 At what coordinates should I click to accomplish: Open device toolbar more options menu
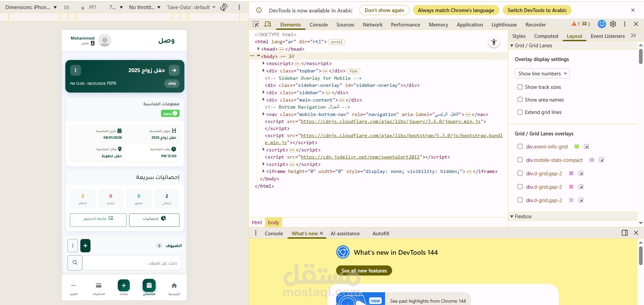239,7
